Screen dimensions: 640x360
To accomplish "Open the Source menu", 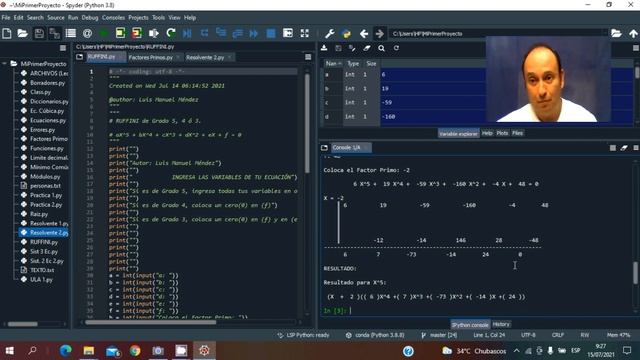I will tap(56, 18).
